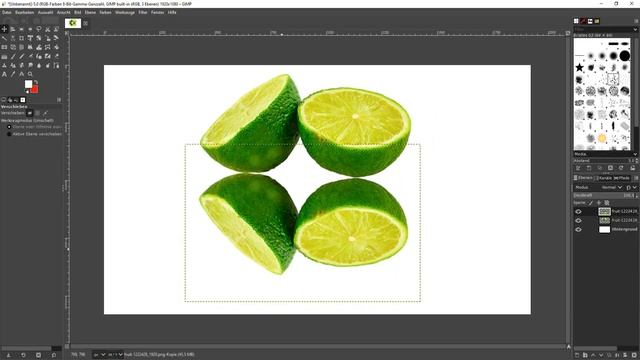Click the white foreground color swatch
640x360 pixels.
pyautogui.click(x=28, y=84)
